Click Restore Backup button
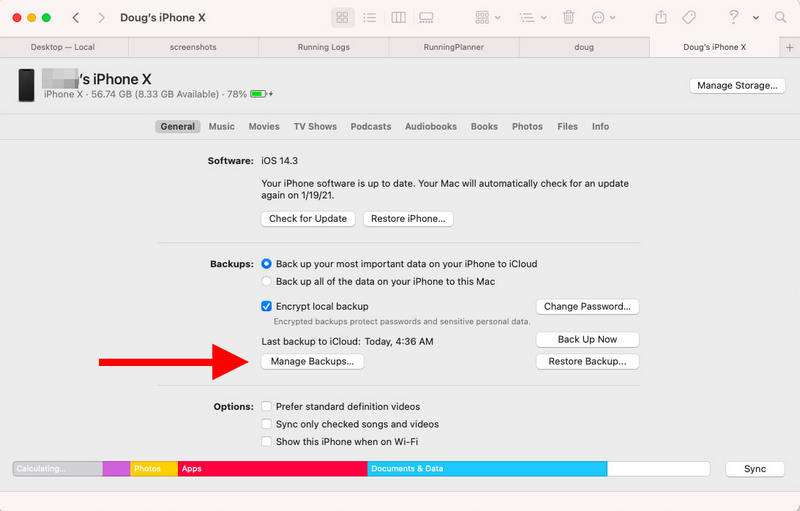Viewport: 800px width, 511px height. tap(587, 362)
